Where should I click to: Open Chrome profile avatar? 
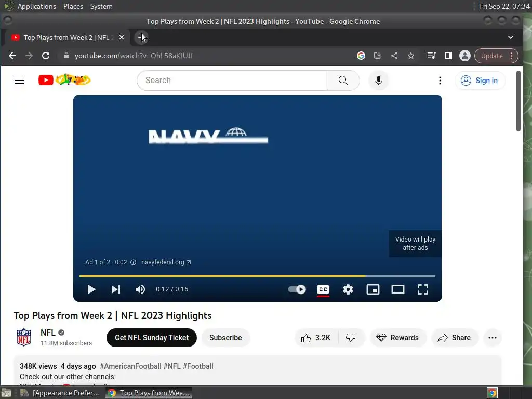tap(465, 56)
